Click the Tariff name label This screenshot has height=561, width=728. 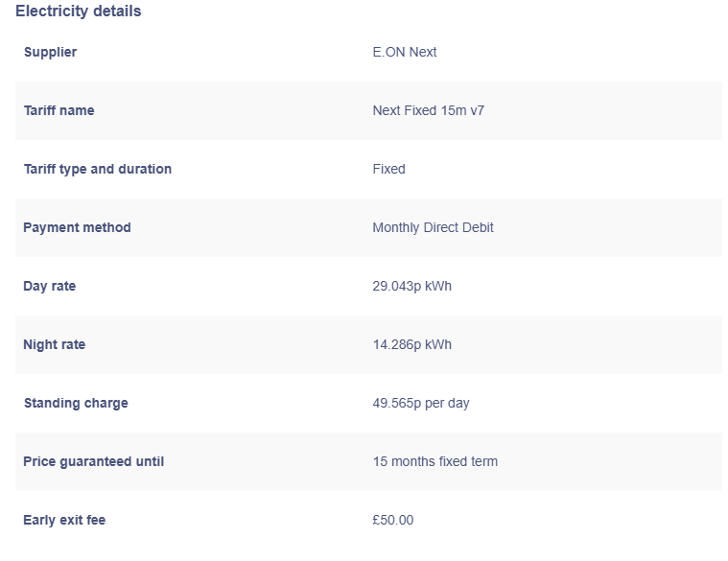point(59,110)
